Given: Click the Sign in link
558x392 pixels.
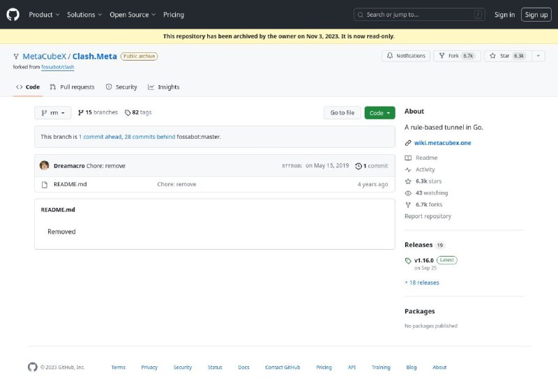Looking at the screenshot, I should tap(504, 15).
